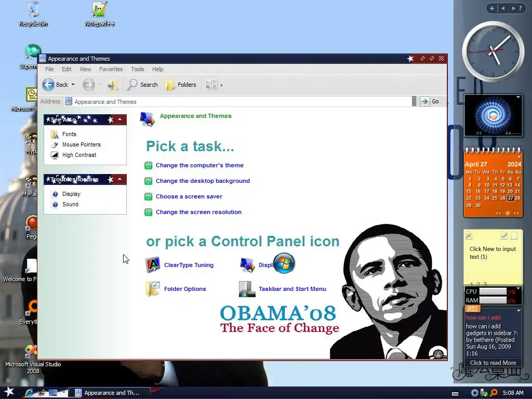This screenshot has height=399, width=532.
Task: Open the View menu
Action: click(x=85, y=69)
